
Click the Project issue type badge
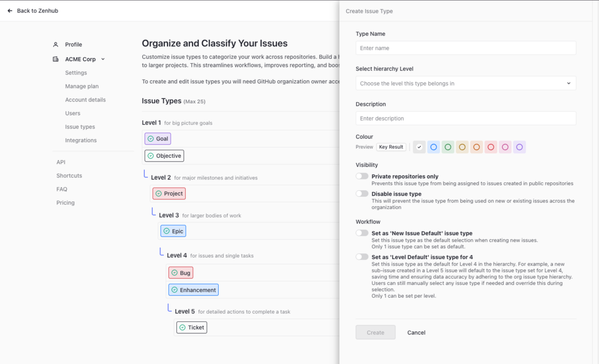[x=169, y=193]
